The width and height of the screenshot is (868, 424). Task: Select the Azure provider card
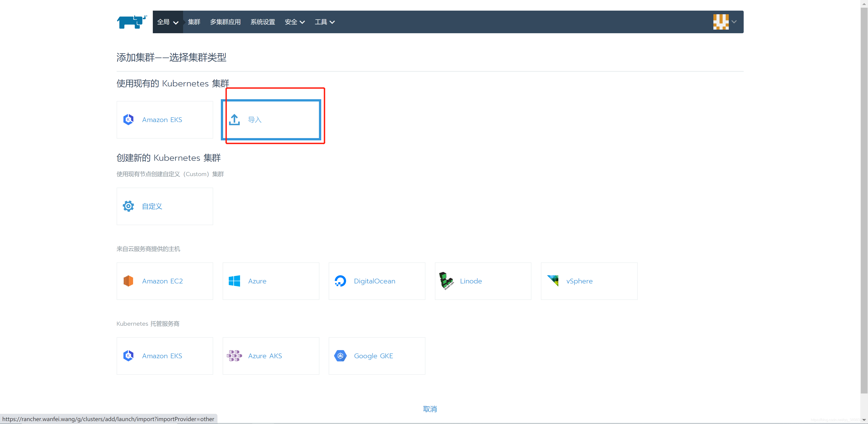pos(271,281)
